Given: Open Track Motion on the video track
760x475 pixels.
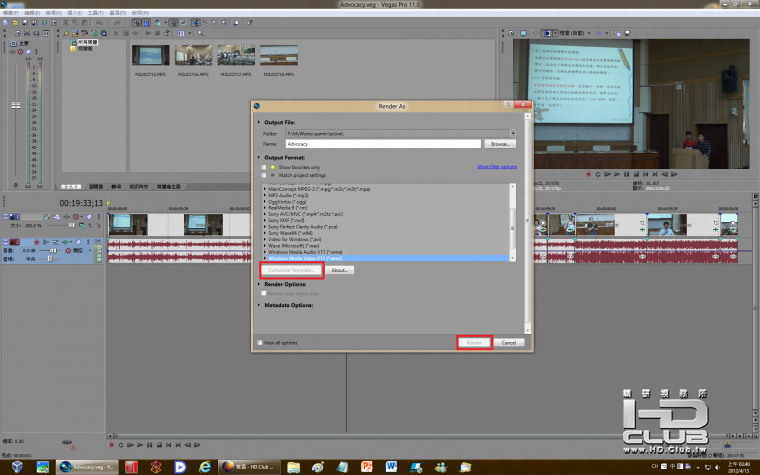Looking at the screenshot, I should point(57,217).
